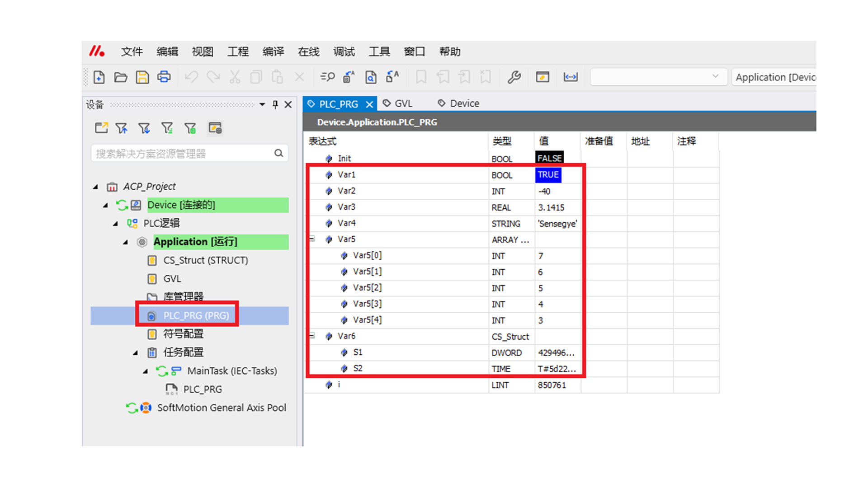This screenshot has width=868, height=488.
Task: Click the login connection toolbar icon
Action: click(571, 77)
